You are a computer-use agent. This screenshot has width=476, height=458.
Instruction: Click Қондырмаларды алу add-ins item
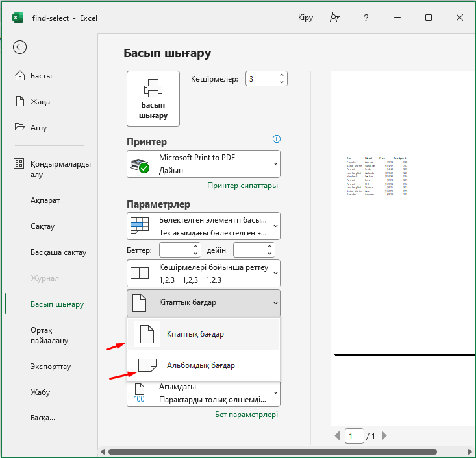[x=52, y=169]
